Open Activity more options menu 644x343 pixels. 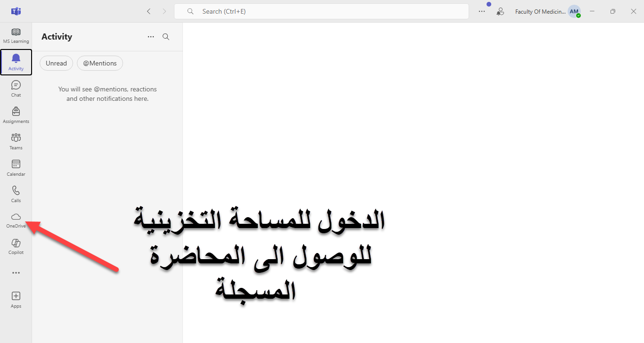tap(151, 37)
